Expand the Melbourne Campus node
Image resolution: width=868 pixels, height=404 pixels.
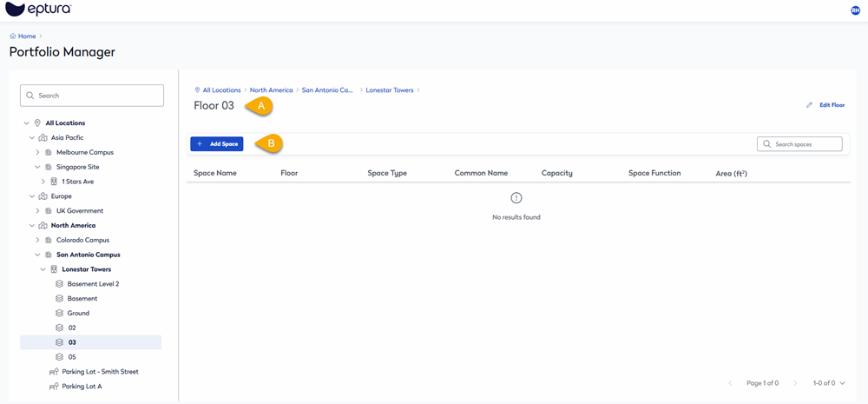coord(37,152)
